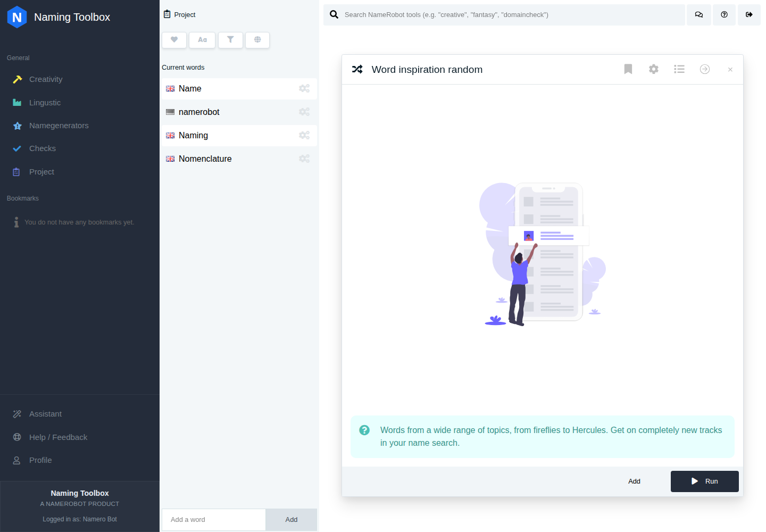Click the Naming Toolbox title text

72,17
